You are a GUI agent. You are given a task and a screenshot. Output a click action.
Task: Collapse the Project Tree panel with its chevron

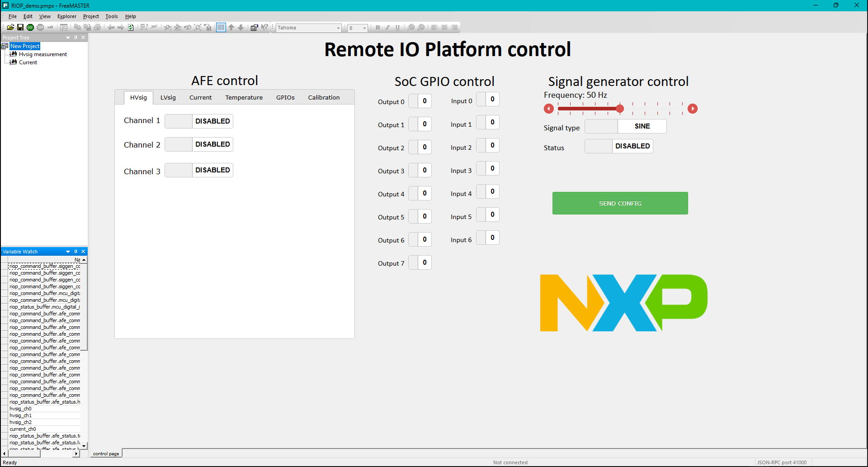click(68, 38)
